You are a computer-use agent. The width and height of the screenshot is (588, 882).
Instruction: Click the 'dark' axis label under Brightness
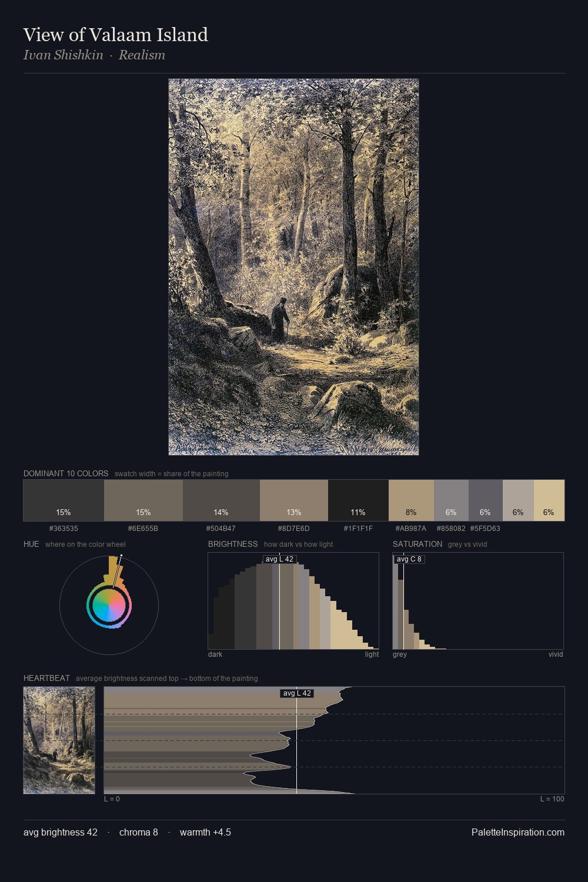click(215, 654)
